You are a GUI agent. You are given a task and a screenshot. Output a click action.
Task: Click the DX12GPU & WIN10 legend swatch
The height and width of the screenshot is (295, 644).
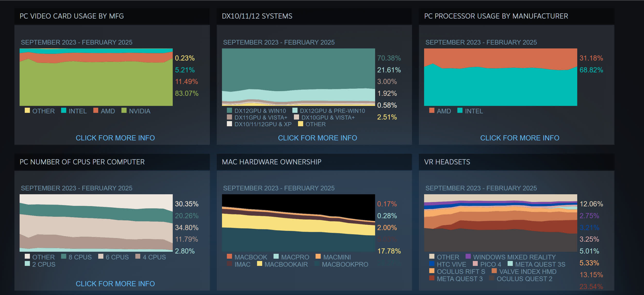coord(229,111)
